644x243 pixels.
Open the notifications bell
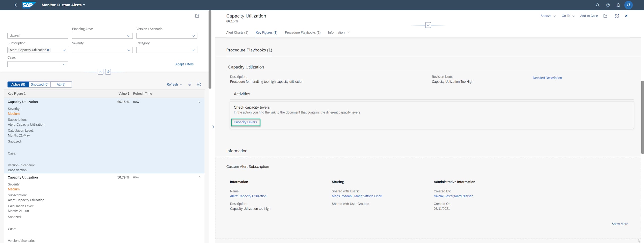(618, 5)
